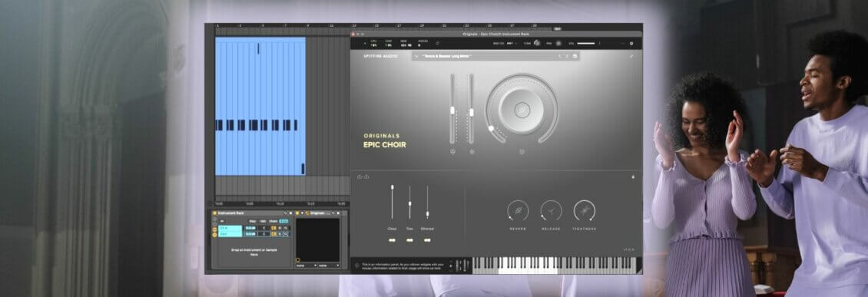
Task: Click the 'Drop an Instrument or Sample Here' area
Action: point(254,252)
